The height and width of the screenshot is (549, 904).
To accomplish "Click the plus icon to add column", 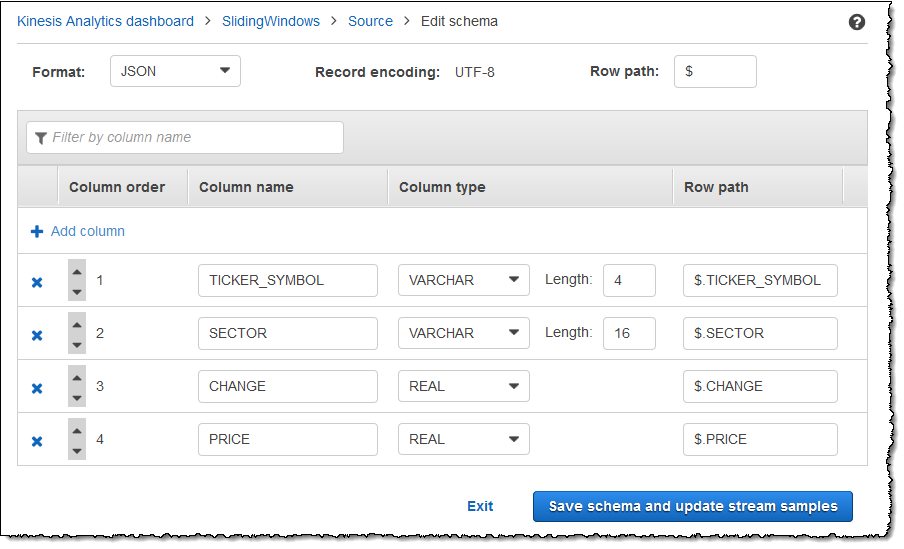I will coord(37,231).
